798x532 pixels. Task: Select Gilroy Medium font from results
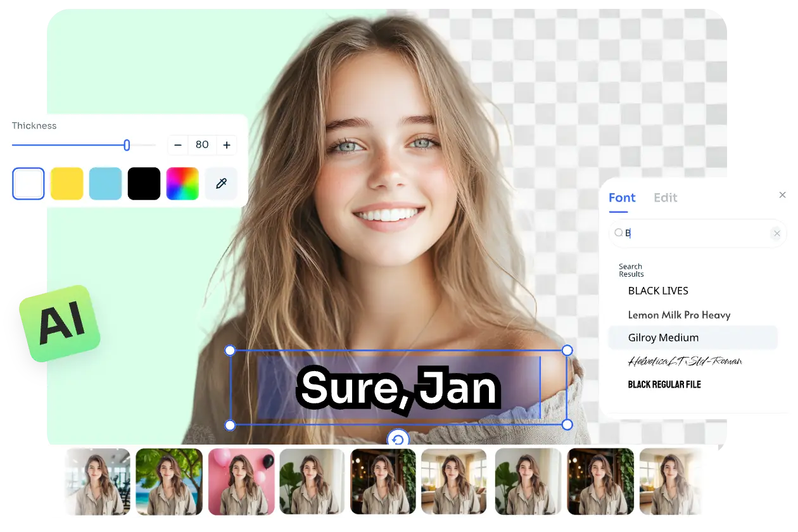pos(663,338)
